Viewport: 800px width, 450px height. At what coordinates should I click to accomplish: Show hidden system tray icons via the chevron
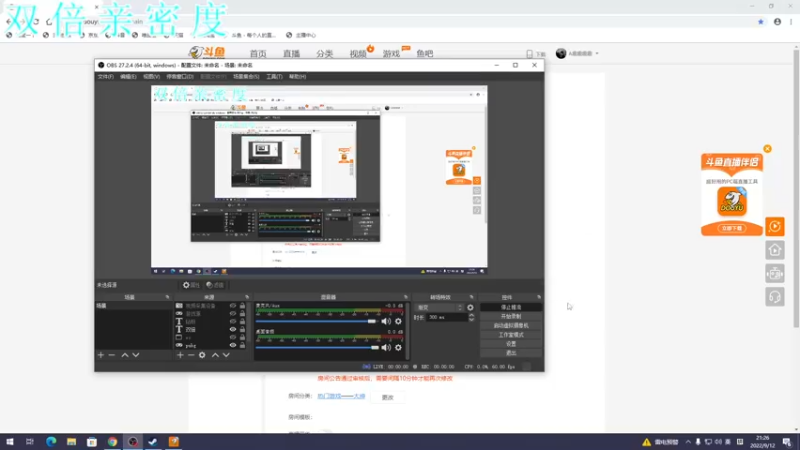688,442
